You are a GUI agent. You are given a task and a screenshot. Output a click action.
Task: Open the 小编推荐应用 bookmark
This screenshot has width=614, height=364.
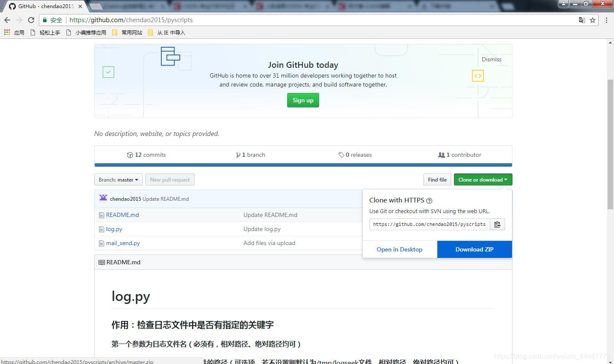coord(86,32)
